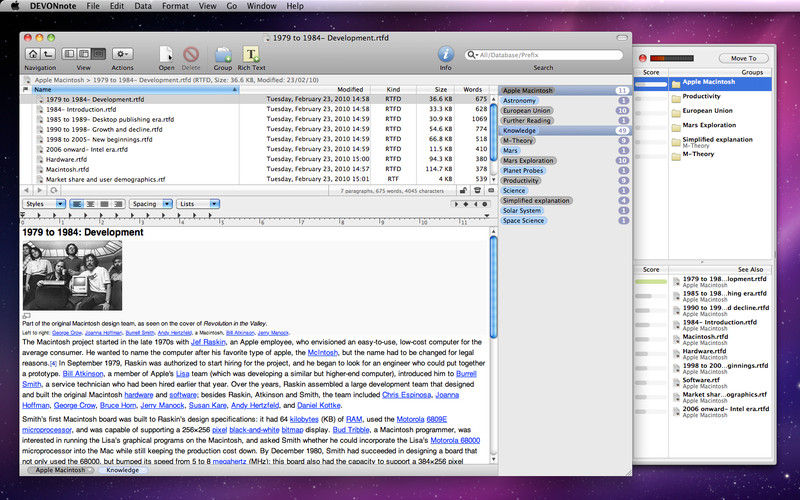Open the Data menu
This screenshot has height=500, width=800.
point(143,6)
